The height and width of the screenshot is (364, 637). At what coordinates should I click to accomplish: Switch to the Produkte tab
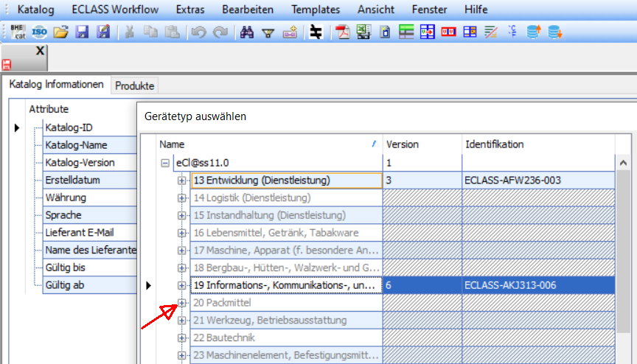click(135, 86)
